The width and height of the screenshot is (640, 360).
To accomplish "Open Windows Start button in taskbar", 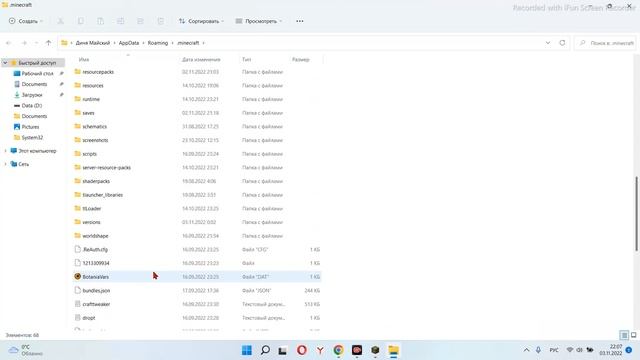I will click(x=247, y=350).
